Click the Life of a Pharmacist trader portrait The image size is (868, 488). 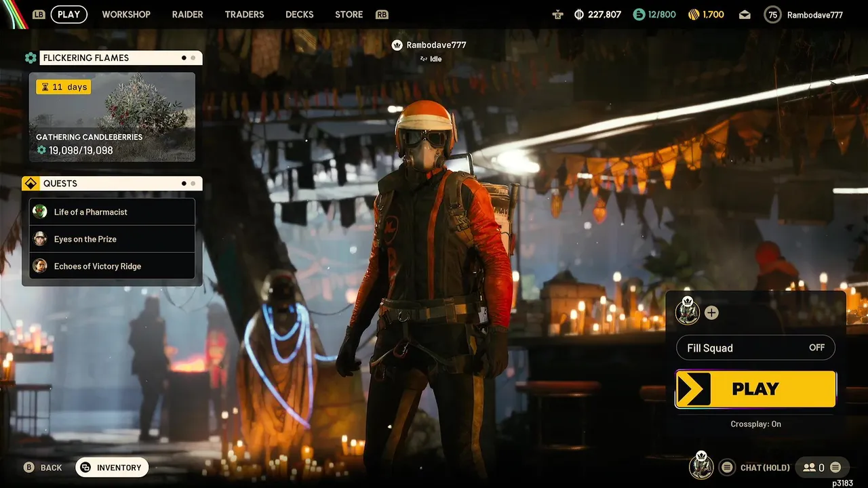pos(40,211)
